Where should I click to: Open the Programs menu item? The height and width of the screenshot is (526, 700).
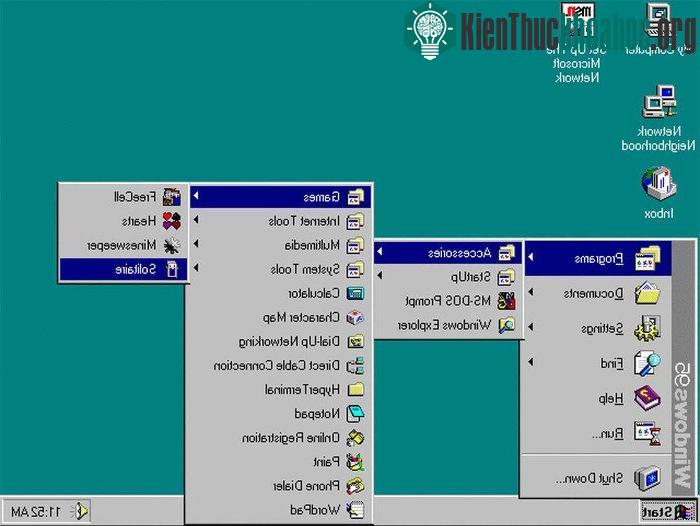coord(598,259)
